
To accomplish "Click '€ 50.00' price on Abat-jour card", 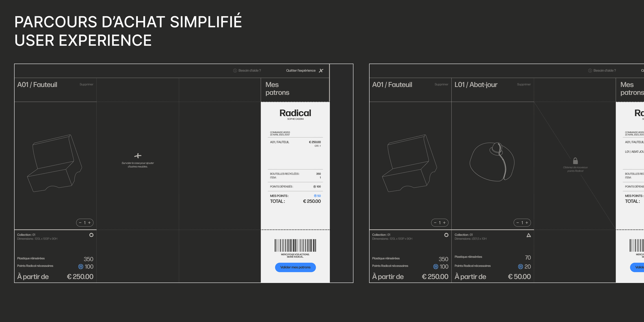I will (519, 276).
